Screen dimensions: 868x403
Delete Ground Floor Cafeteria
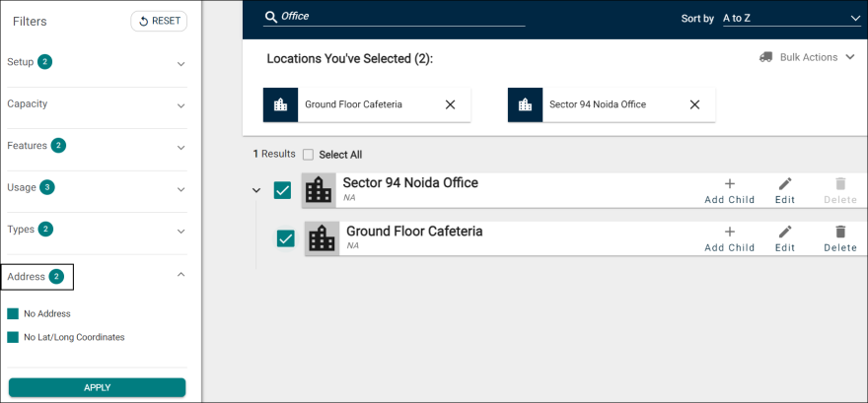(840, 239)
